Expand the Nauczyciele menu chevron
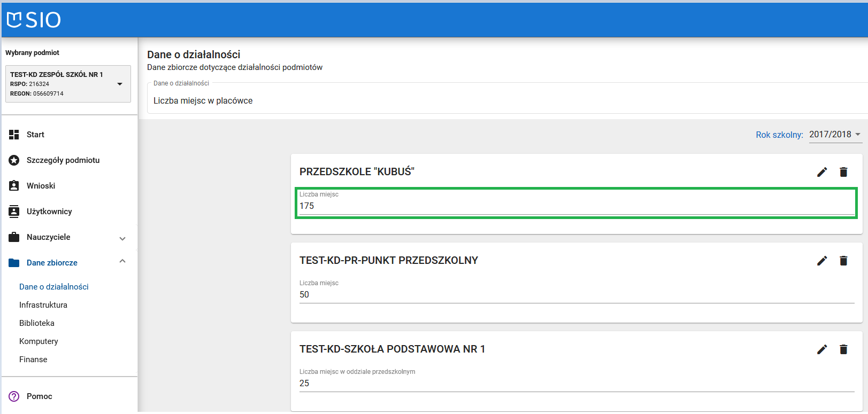 (122, 238)
